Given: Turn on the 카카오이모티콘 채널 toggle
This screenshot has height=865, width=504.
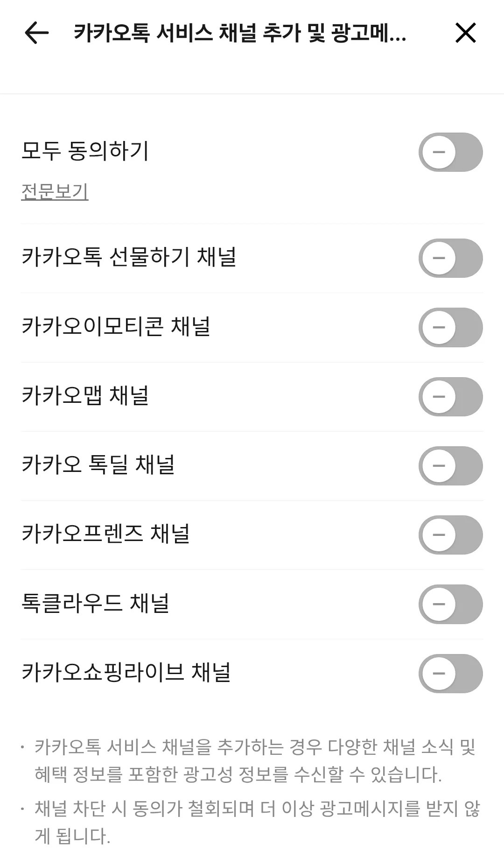Looking at the screenshot, I should [x=450, y=327].
